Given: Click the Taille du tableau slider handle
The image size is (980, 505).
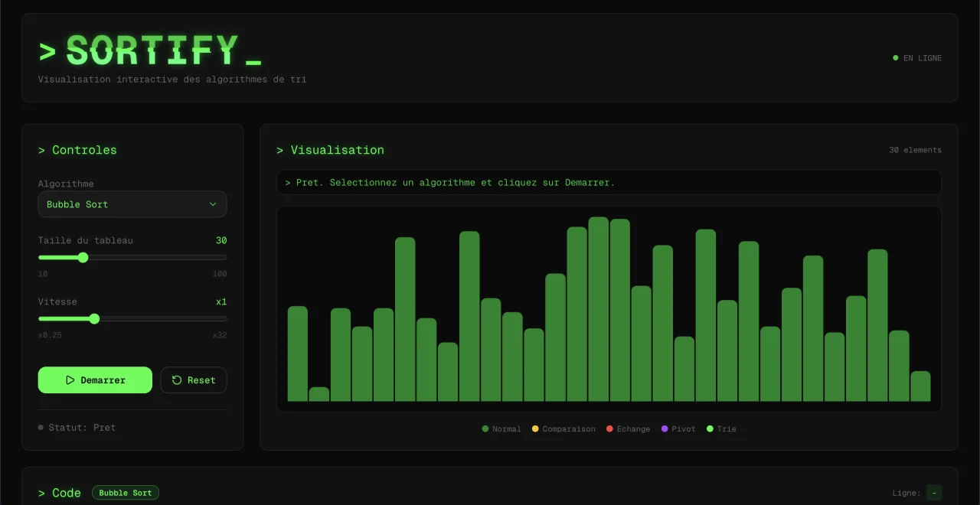Looking at the screenshot, I should tap(83, 258).
